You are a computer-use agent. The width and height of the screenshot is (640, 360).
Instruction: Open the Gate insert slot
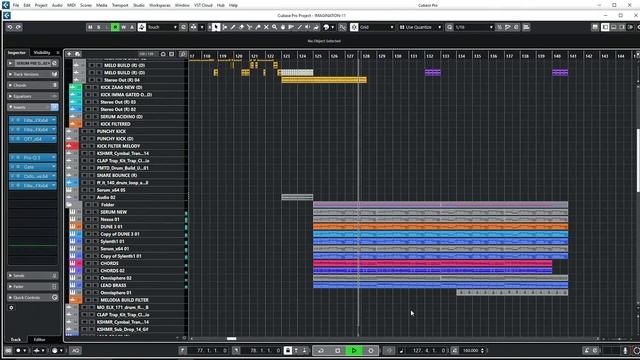pos(33,167)
